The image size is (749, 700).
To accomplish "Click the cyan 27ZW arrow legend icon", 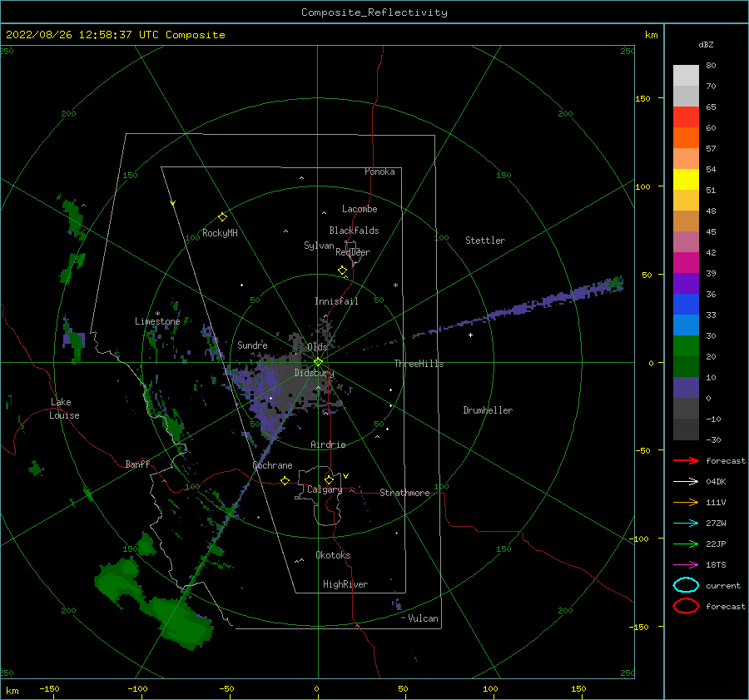I will point(686,524).
